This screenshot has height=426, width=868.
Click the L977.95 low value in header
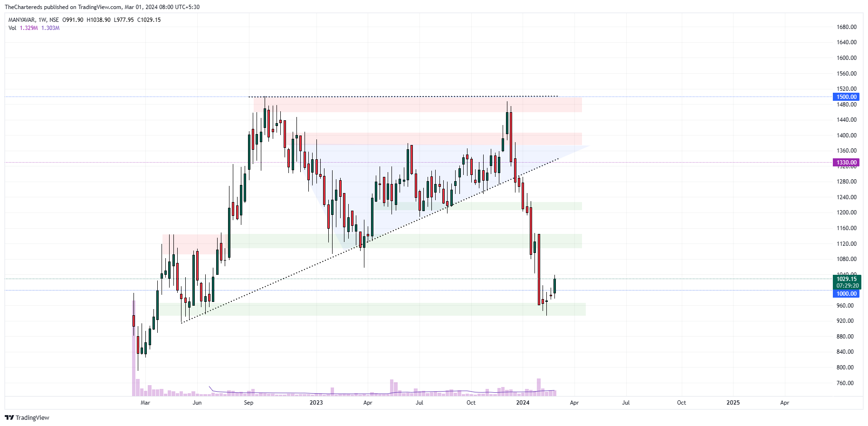[x=124, y=20]
